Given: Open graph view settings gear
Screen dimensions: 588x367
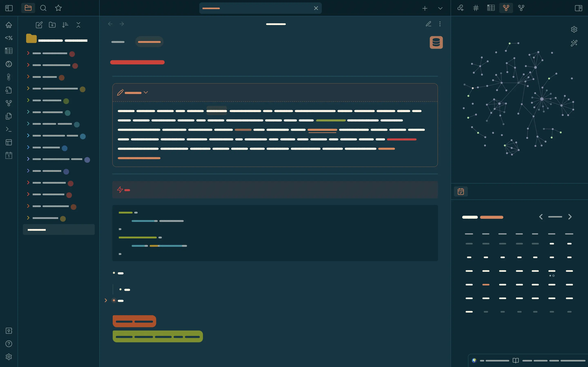Looking at the screenshot, I should (574, 29).
